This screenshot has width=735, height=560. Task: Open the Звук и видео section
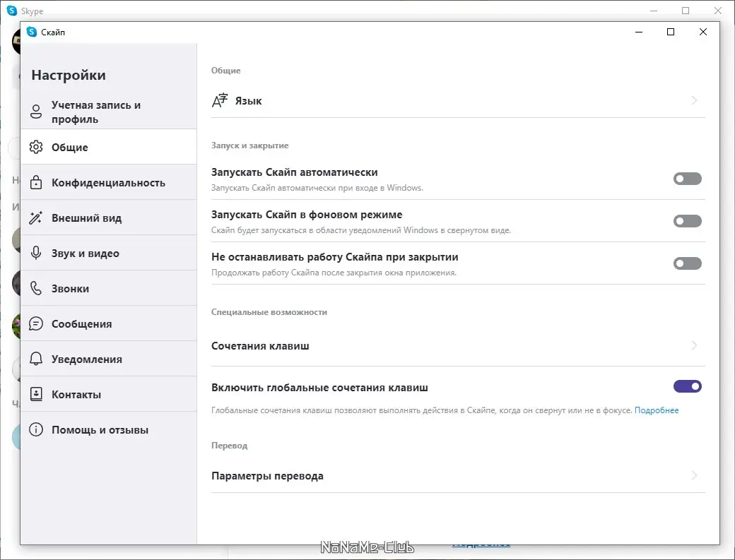[x=108, y=254]
